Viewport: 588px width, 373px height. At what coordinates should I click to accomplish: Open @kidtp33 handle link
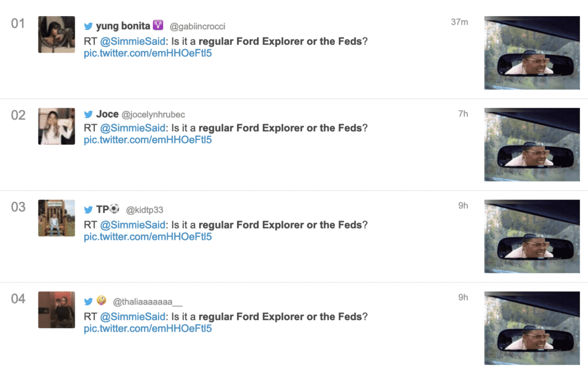144,210
